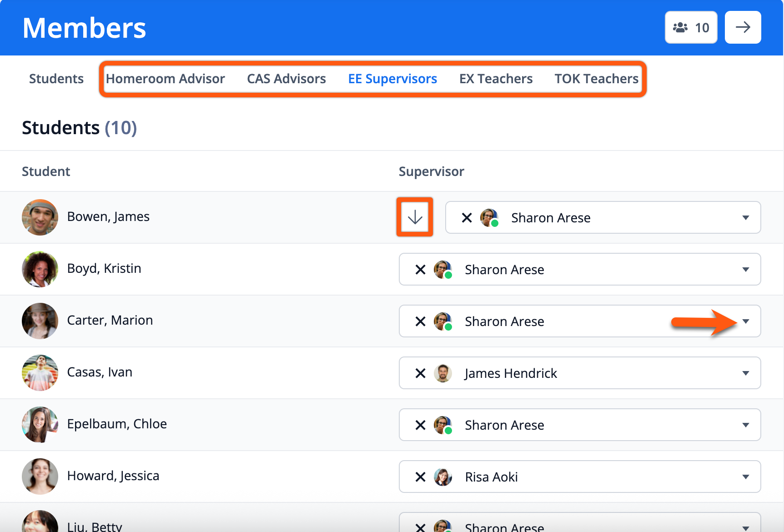This screenshot has width=784, height=532.
Task: Switch to the Homeroom Advisor tab
Action: point(165,79)
